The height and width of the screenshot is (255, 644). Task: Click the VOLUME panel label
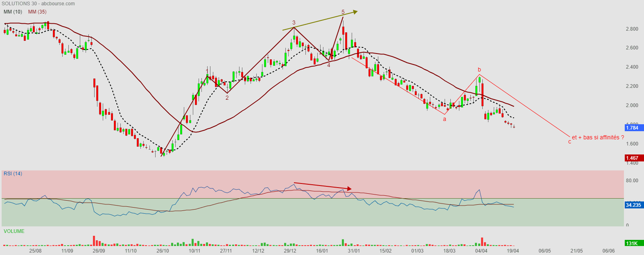14,231
